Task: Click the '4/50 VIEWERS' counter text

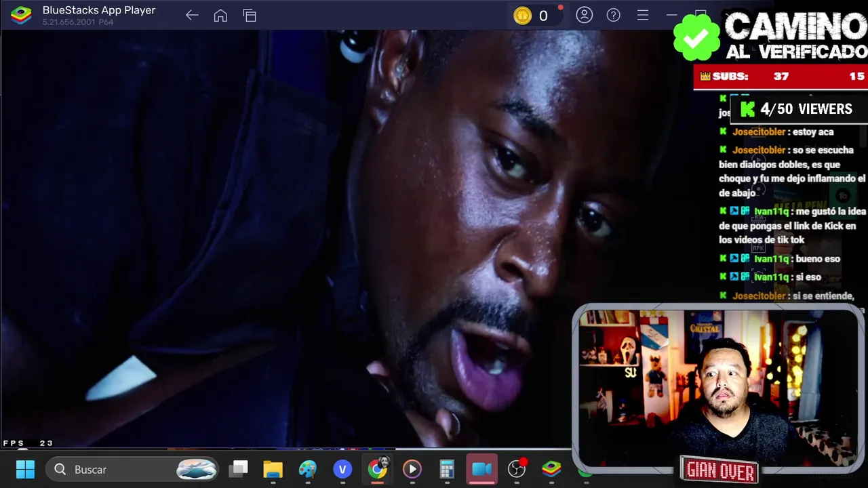Action: 806,109
